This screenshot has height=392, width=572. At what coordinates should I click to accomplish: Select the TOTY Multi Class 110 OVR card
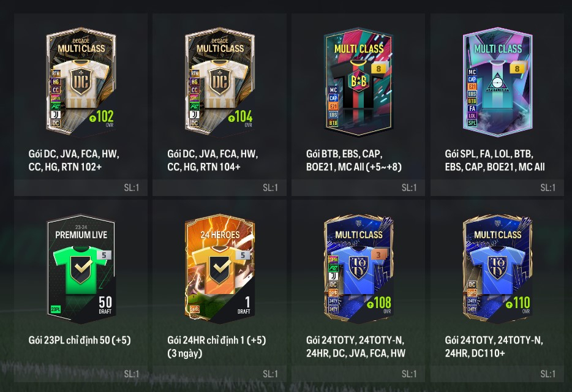pyautogui.click(x=497, y=268)
